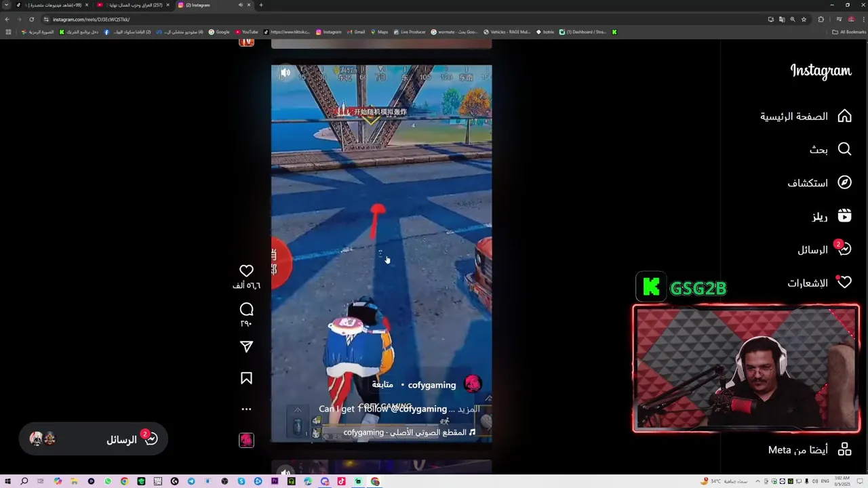This screenshot has height=488, width=868.
Task: Open ريلز (Reels) in sidebar
Action: click(x=831, y=216)
